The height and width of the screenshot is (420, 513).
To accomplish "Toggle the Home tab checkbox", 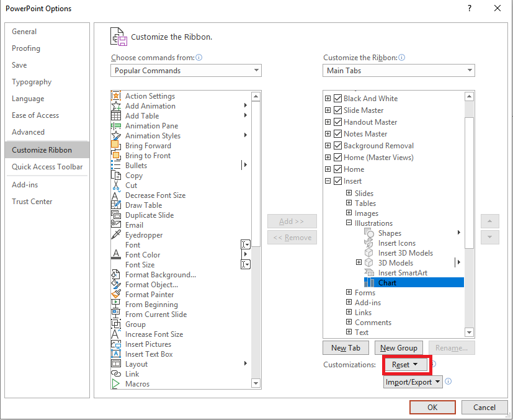I will coord(337,169).
